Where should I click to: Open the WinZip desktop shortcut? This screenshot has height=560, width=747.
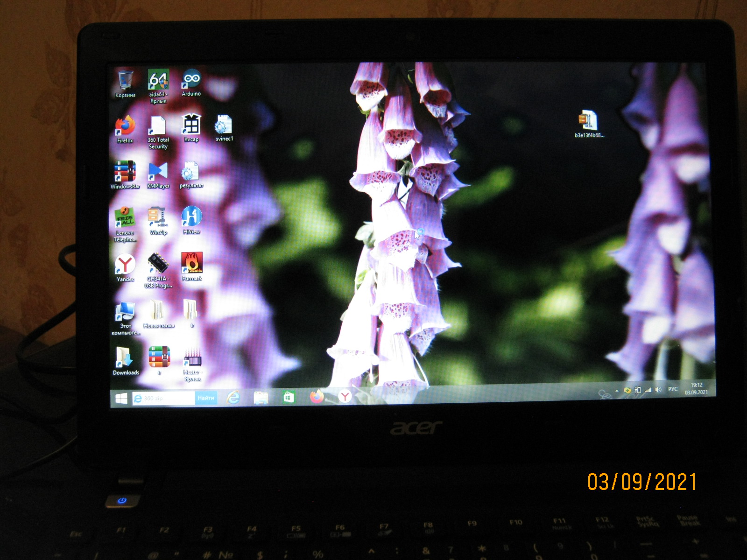pyautogui.click(x=157, y=217)
